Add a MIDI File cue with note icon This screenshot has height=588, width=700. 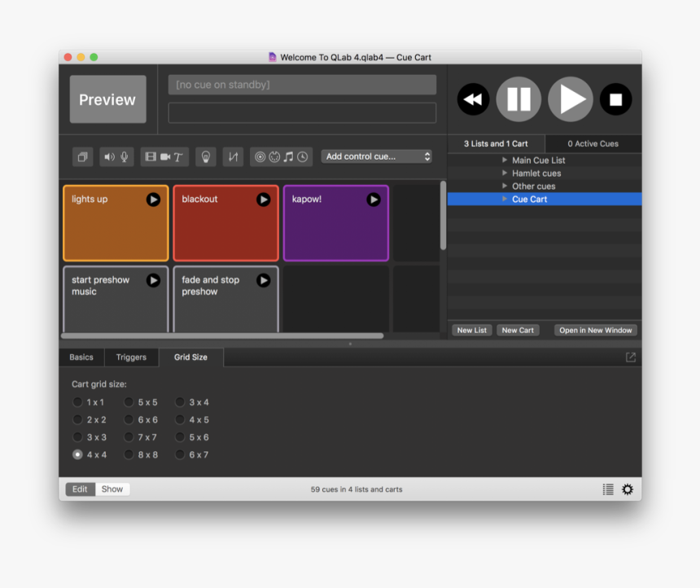pos(289,157)
